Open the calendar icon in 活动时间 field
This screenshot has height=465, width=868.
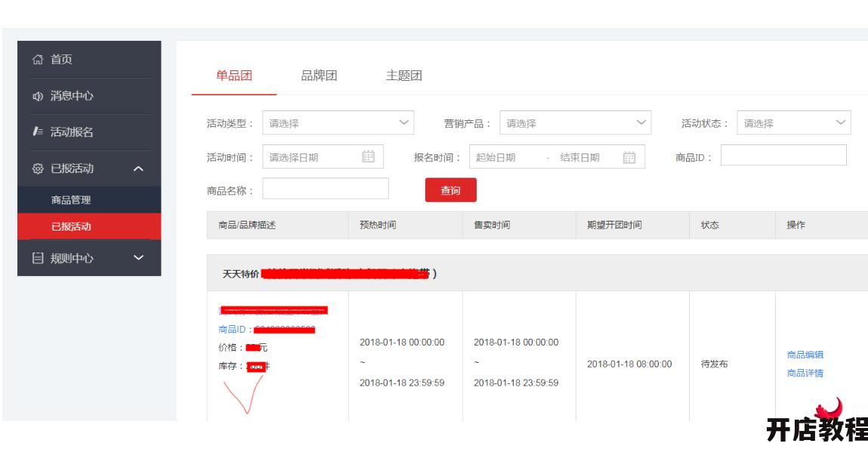368,157
